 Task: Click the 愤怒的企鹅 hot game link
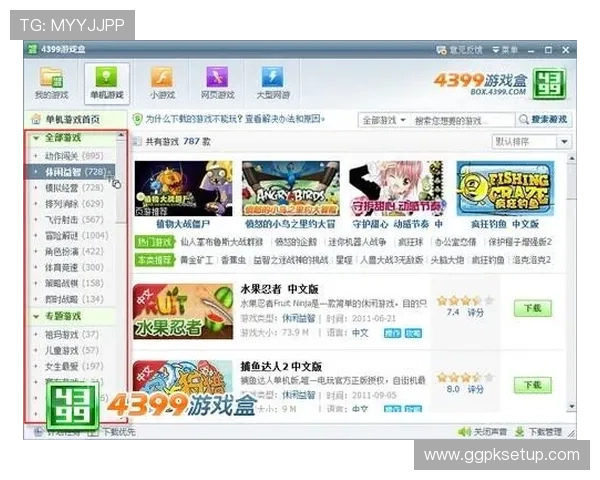[295, 242]
